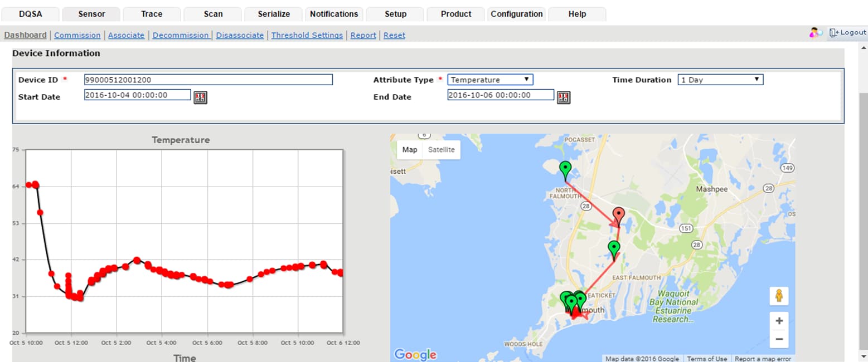This screenshot has width=868, height=362.
Task: Open the Disassociate link
Action: click(x=240, y=35)
